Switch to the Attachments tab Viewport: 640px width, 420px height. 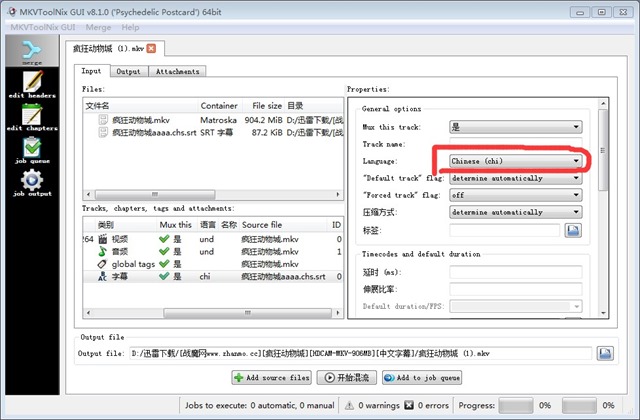[177, 71]
